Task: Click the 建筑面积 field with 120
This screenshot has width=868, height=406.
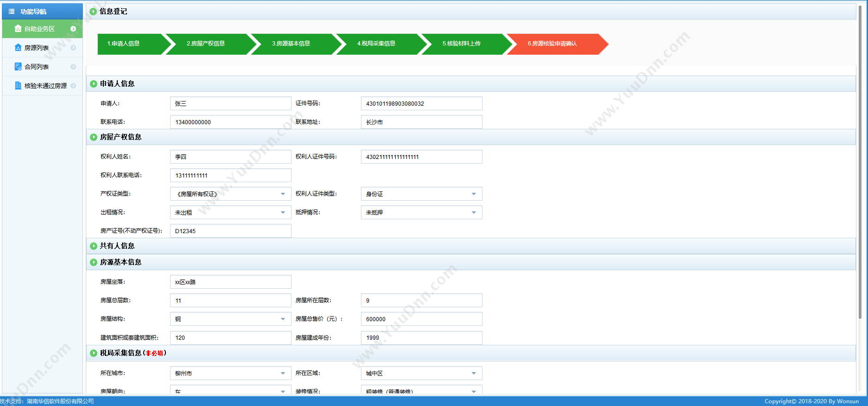Action: click(231, 338)
